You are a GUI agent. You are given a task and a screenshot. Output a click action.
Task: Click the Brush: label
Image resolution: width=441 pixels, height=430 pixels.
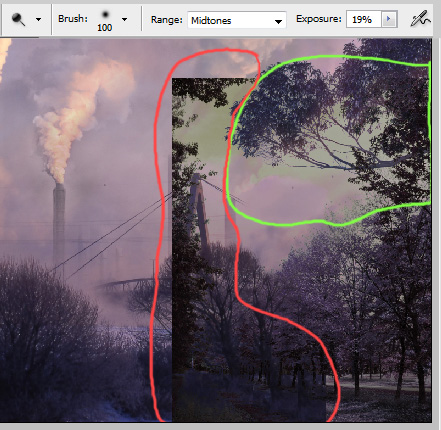73,19
